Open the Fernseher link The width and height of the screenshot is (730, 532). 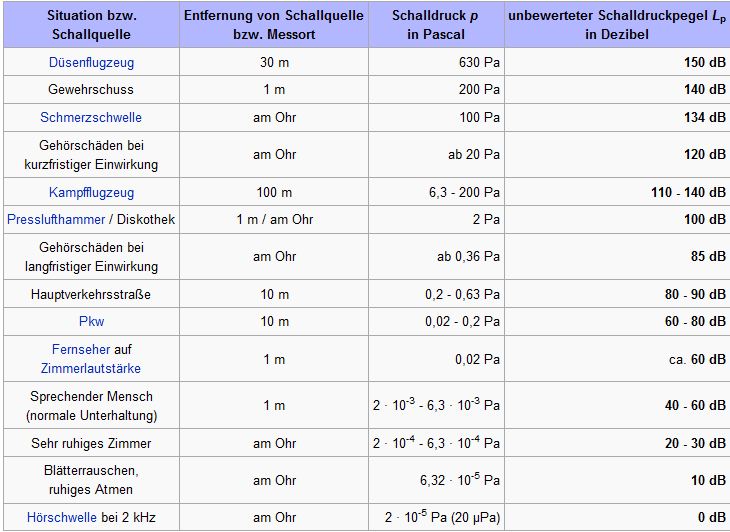tap(81, 349)
